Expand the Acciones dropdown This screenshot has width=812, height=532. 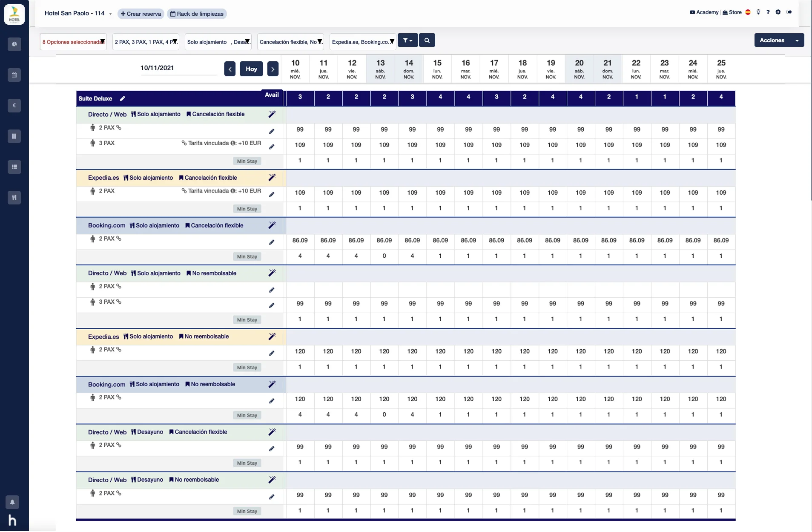click(779, 40)
